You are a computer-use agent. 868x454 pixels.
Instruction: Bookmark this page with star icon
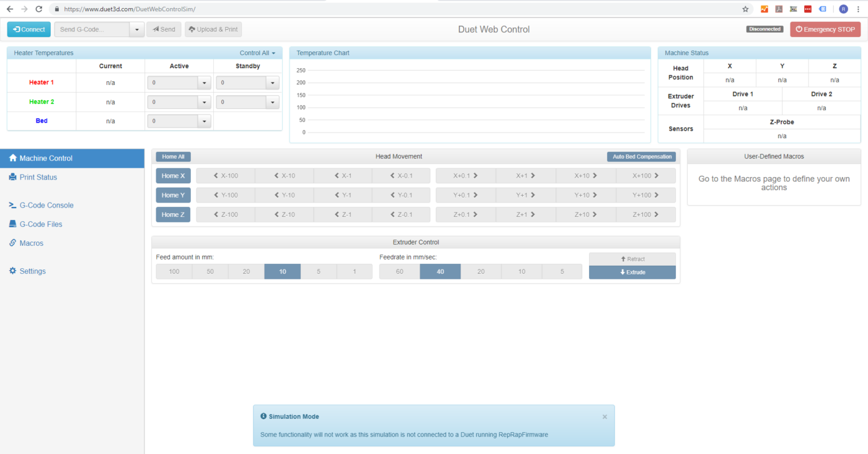click(745, 9)
